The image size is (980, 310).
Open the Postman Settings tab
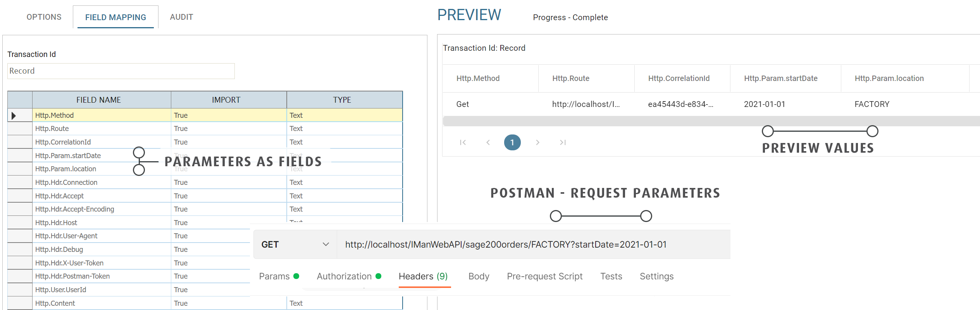coord(656,276)
